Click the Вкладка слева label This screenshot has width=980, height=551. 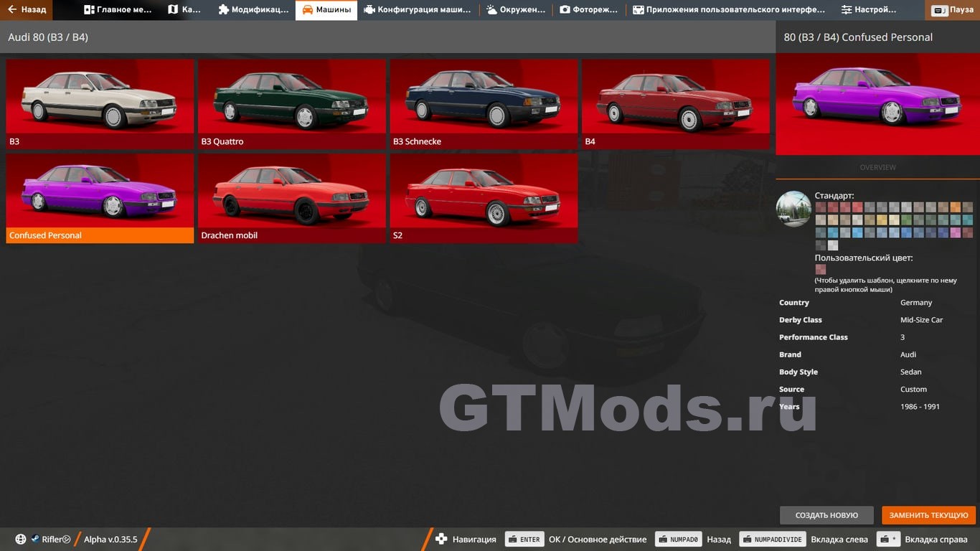(x=839, y=540)
